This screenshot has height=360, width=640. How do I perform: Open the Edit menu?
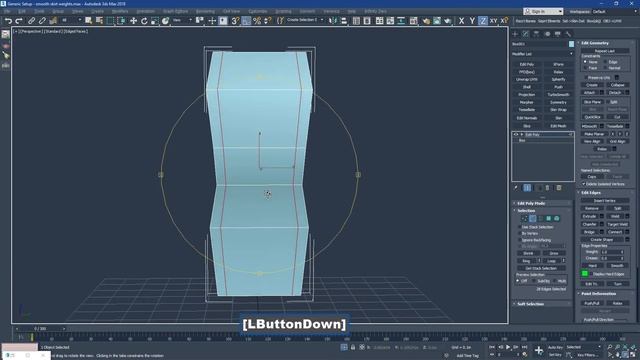click(22, 11)
